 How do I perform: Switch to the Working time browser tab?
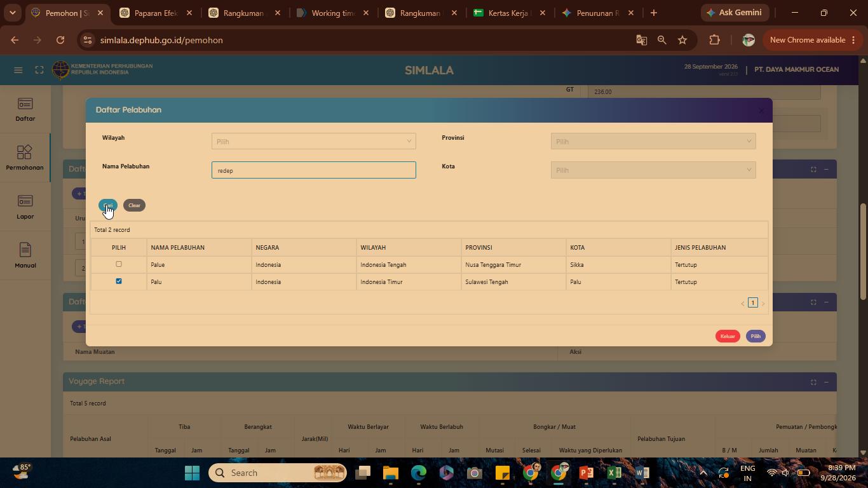coord(332,13)
